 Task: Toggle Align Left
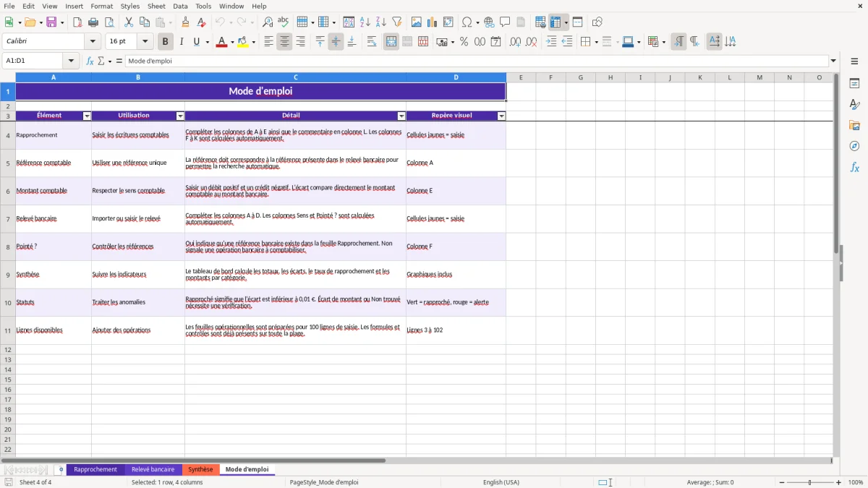click(268, 42)
